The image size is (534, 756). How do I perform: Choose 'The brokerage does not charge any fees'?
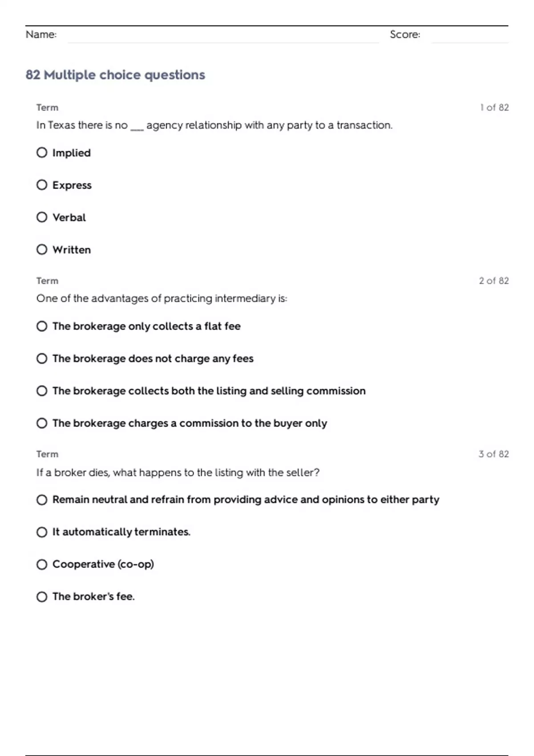pos(42,358)
